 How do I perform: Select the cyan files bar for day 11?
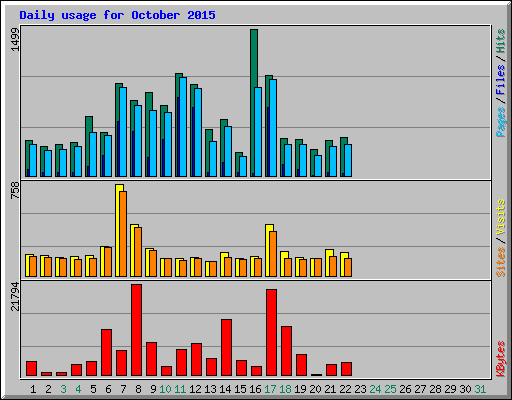point(183,127)
